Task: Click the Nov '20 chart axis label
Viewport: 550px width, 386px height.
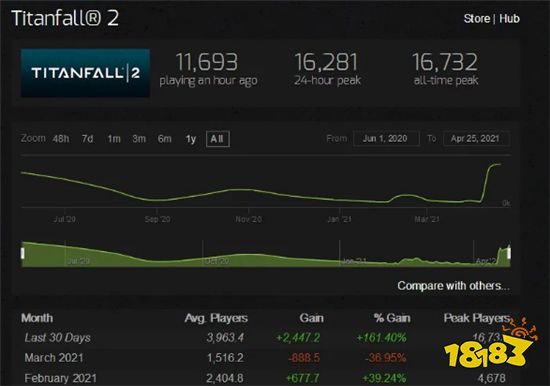Action: 248,219
